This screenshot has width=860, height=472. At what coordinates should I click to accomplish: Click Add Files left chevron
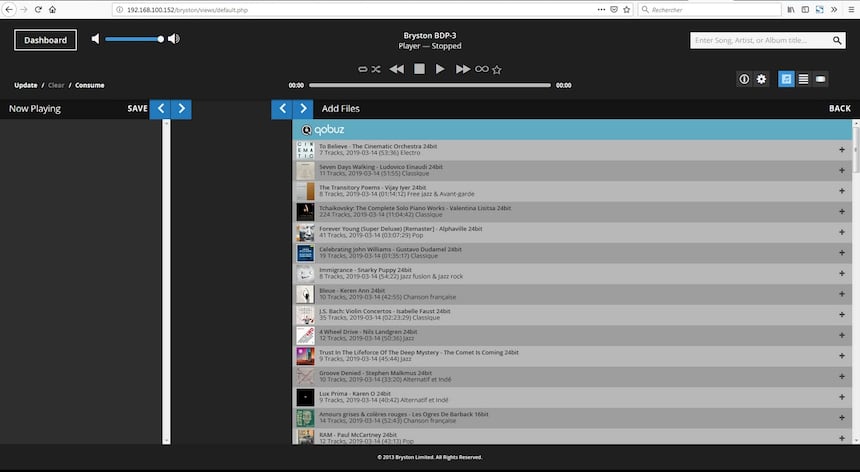pos(282,109)
